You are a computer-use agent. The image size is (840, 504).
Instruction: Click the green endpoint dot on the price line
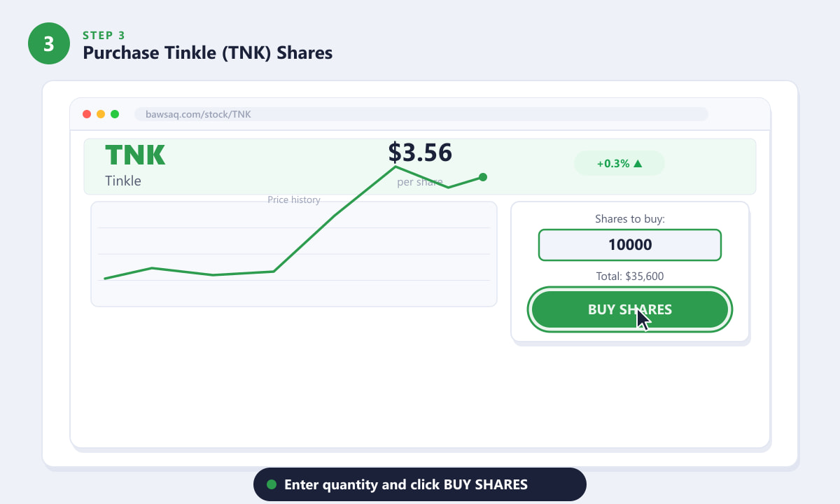coord(482,177)
